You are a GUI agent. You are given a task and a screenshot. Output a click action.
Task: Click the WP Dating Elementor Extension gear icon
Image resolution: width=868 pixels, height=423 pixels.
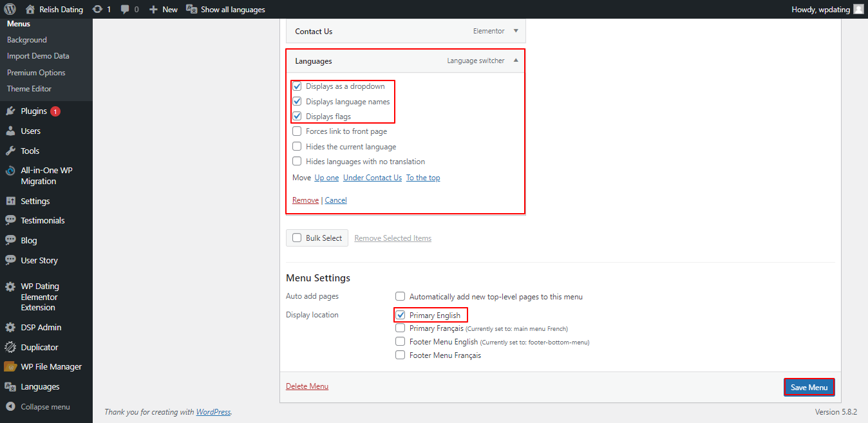10,287
